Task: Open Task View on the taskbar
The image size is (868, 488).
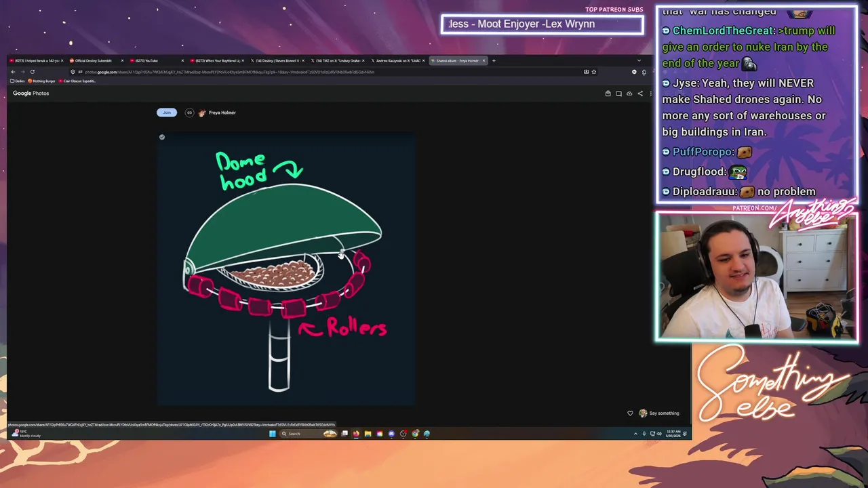Action: click(x=344, y=434)
